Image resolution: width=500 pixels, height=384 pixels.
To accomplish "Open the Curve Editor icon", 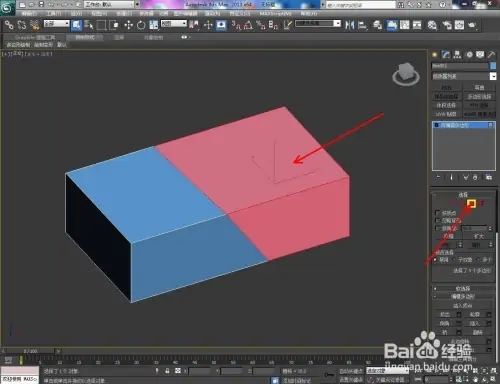I will pos(404,25).
